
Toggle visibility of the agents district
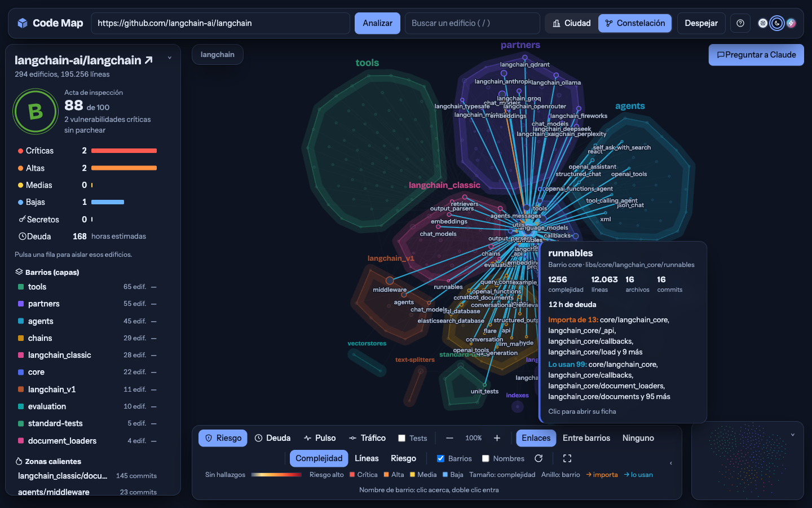[154, 321]
